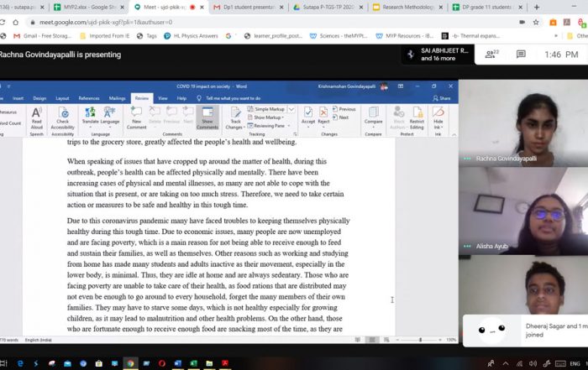
Task: Click Read Aloud in Word ribbon
Action: (x=36, y=118)
